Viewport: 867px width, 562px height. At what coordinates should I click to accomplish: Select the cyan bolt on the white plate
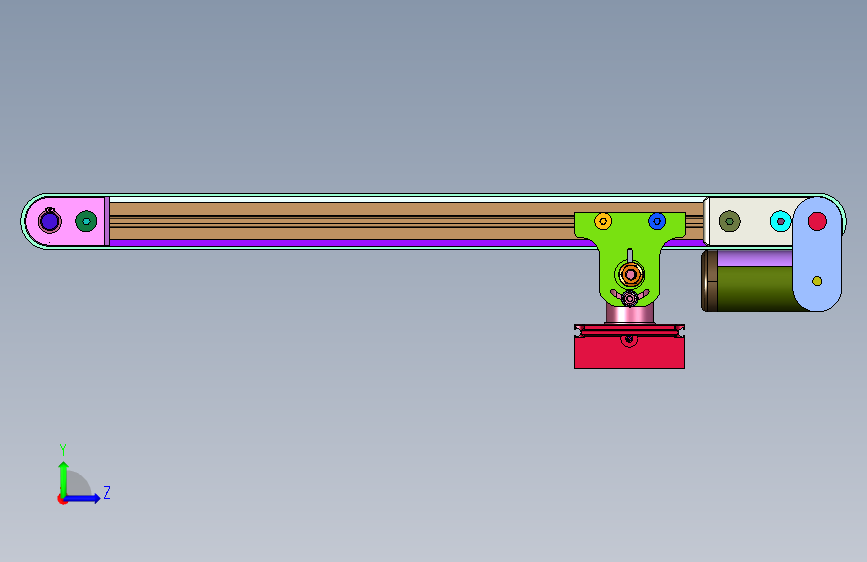tap(780, 221)
